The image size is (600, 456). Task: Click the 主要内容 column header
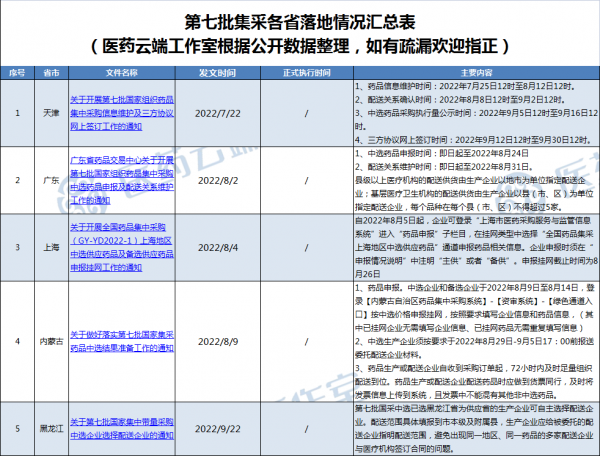pos(475,73)
